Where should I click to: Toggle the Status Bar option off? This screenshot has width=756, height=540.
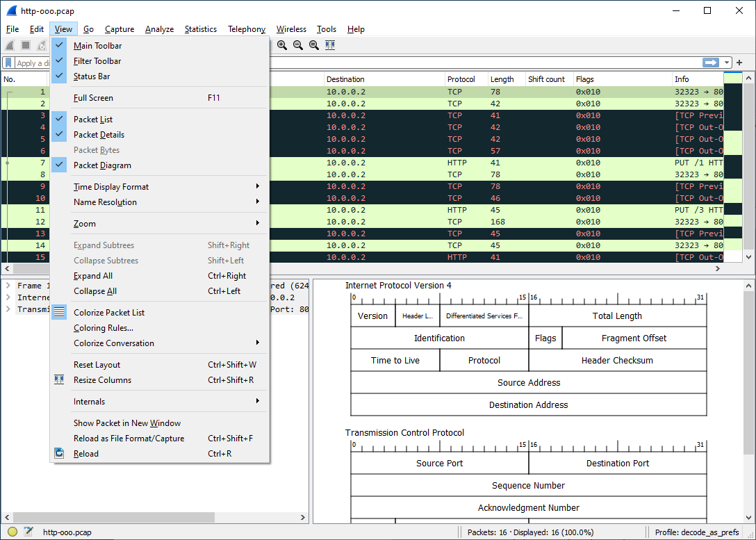click(92, 76)
